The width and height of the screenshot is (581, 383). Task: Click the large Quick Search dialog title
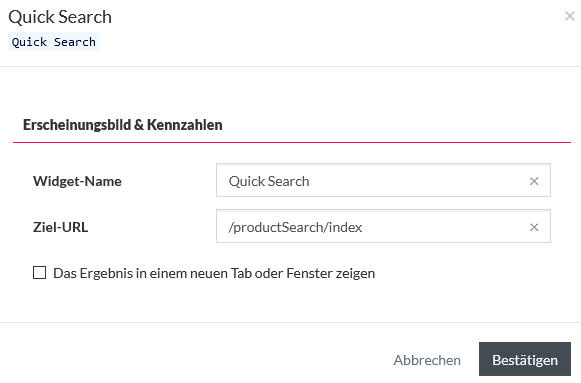point(60,17)
